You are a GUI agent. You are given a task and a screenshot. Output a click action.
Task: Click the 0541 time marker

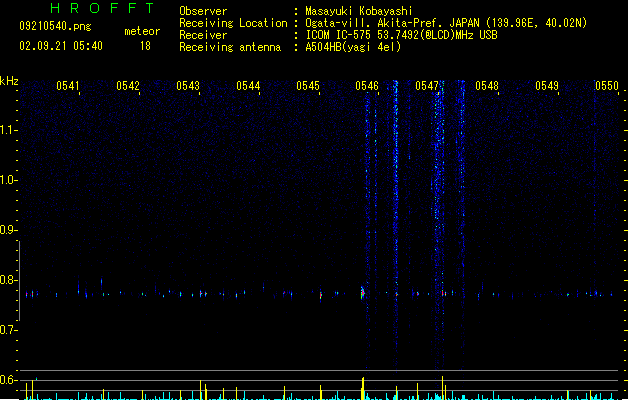pyautogui.click(x=67, y=86)
